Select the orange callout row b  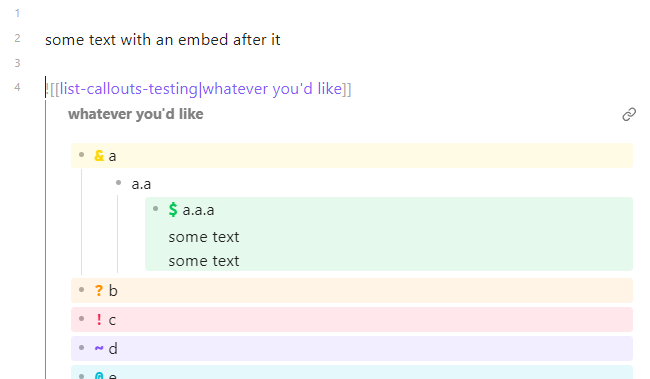tap(352, 290)
